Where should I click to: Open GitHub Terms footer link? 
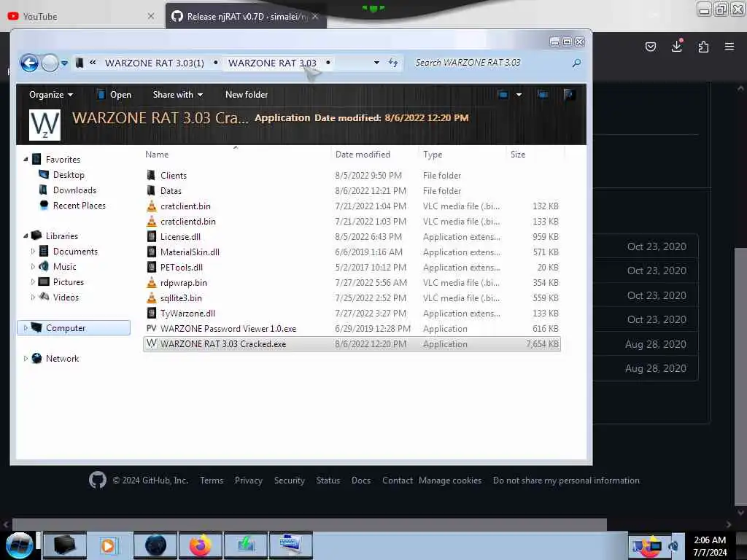tap(212, 480)
